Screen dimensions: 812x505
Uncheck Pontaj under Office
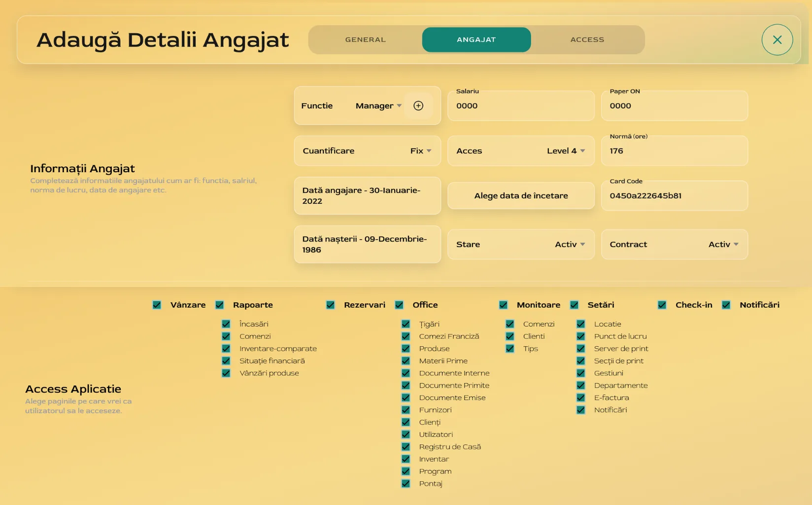click(406, 483)
